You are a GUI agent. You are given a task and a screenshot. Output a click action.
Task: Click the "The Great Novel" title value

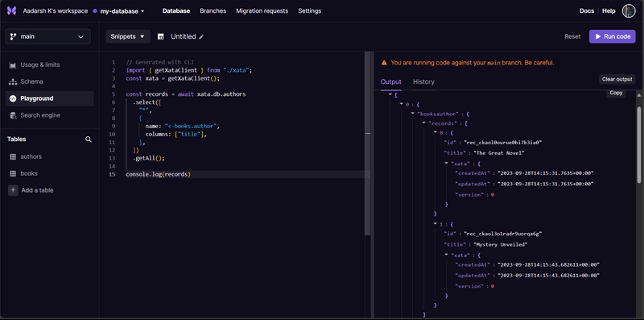[499, 153]
